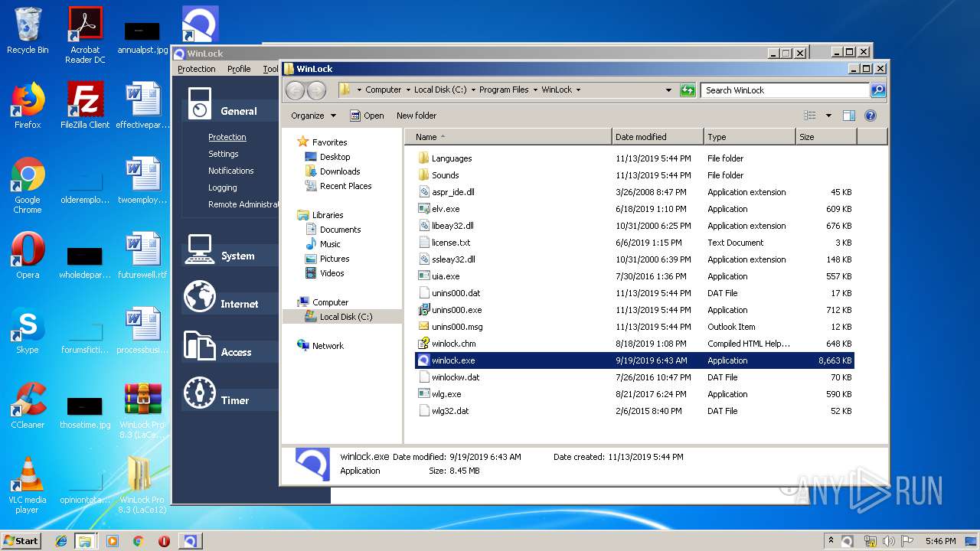Screen dimensions: 980x551
Task: Click the New folder button
Action: (x=416, y=116)
